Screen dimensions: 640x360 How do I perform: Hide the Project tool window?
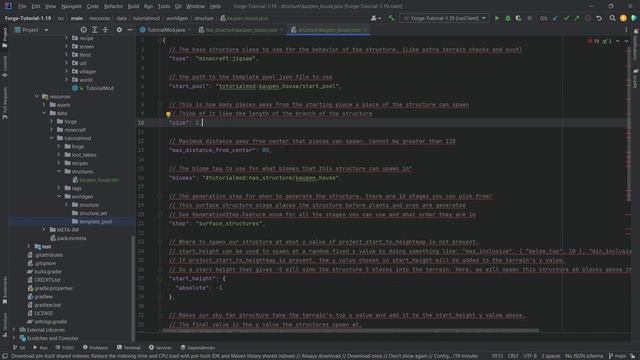(x=130, y=30)
